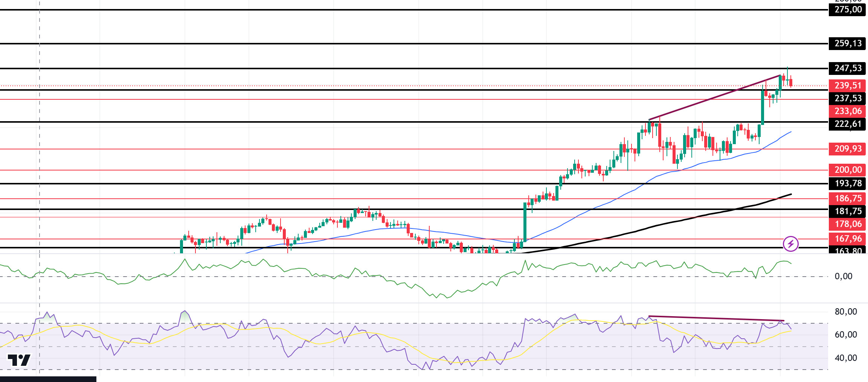This screenshot has width=868, height=382.
Task: Select the purple trendline over price highs
Action: [x=714, y=98]
